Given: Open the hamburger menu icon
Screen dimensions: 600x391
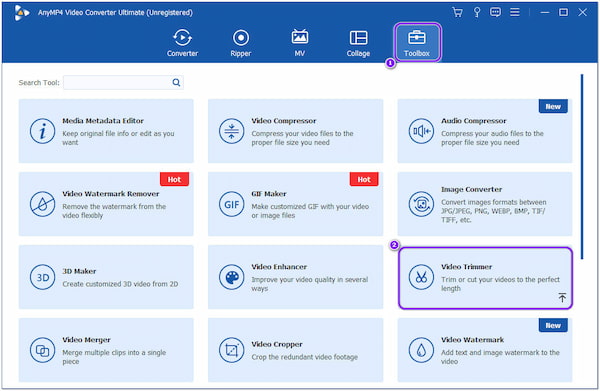Looking at the screenshot, I should pyautogui.click(x=515, y=12).
